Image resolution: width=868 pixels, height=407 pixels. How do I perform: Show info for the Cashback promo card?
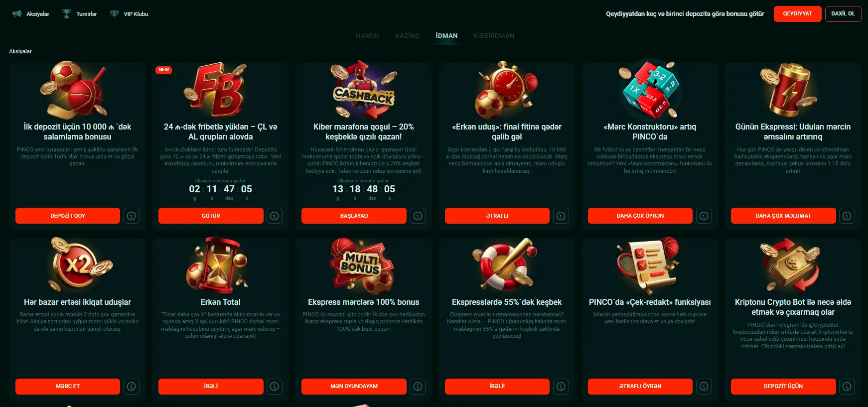click(x=418, y=216)
